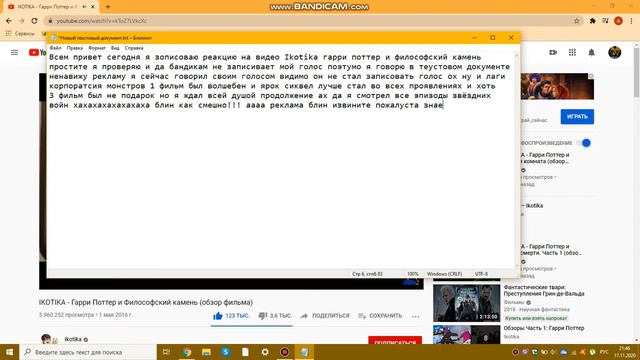
Task: Open the Правка menu in Notepad
Action: click(x=75, y=48)
